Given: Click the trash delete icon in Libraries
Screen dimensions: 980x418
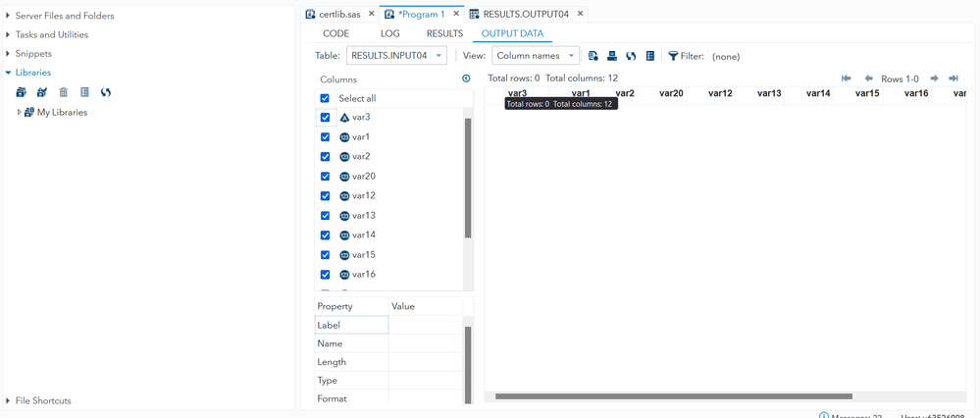Looking at the screenshot, I should [63, 92].
